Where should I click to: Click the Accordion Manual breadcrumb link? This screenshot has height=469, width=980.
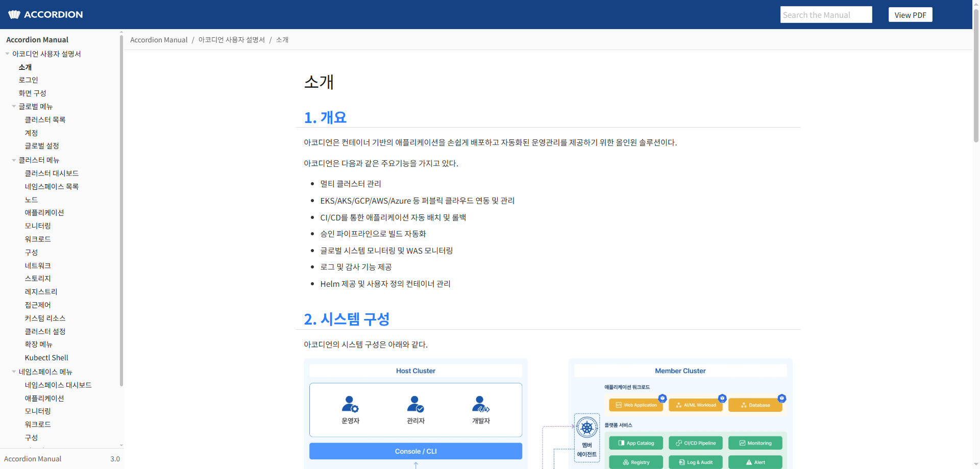click(x=159, y=40)
